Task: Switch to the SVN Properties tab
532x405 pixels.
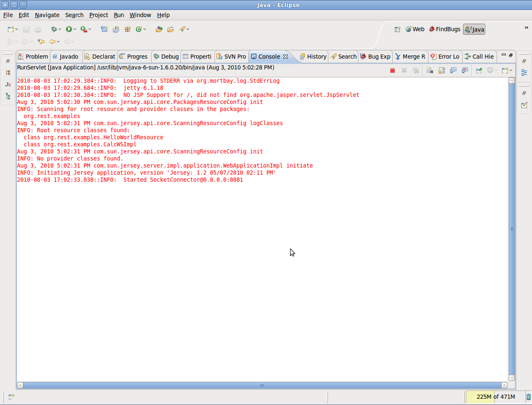Action: click(x=232, y=57)
